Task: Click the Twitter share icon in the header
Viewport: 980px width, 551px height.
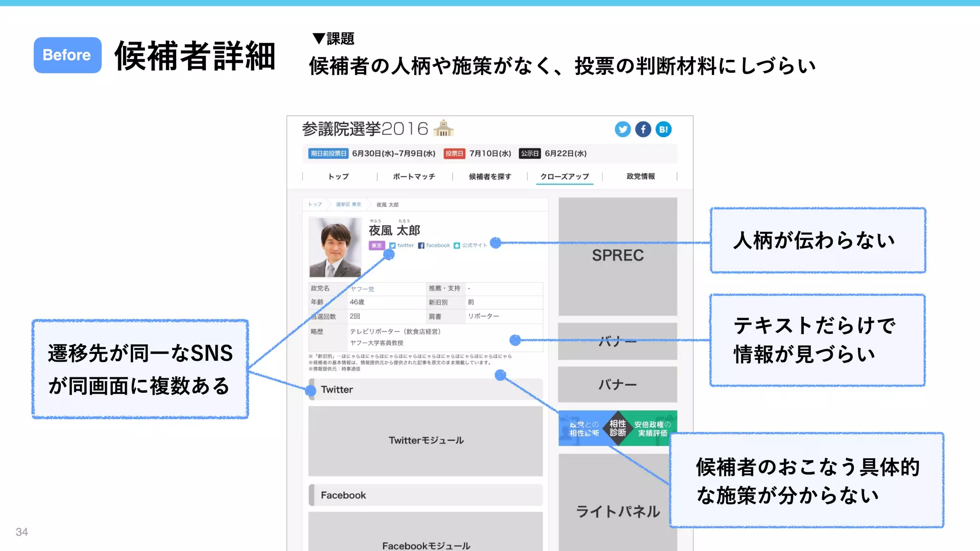Action: point(623,129)
